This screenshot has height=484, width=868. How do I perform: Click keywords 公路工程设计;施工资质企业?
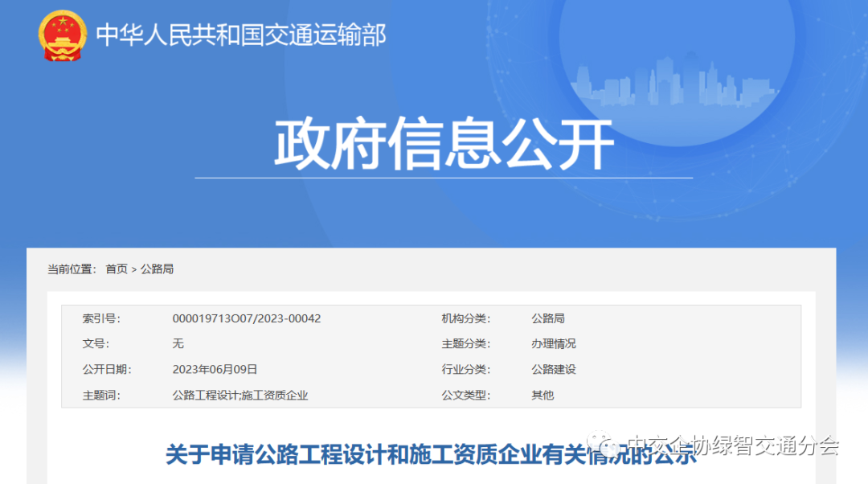pos(240,396)
